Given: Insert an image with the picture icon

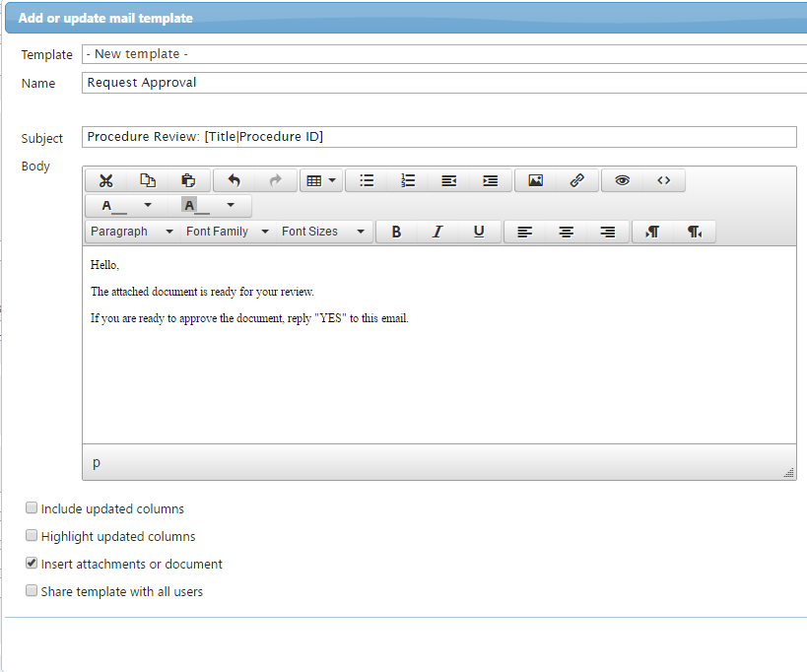Looking at the screenshot, I should 536,180.
